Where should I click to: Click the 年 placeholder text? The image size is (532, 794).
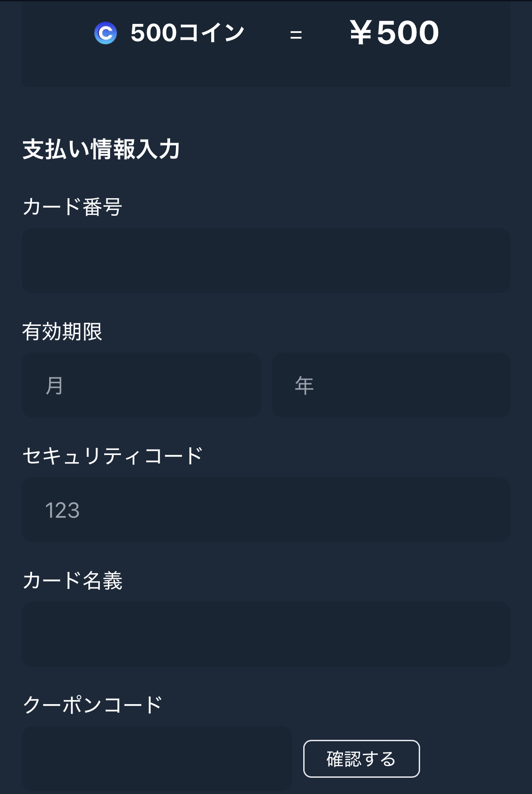304,385
